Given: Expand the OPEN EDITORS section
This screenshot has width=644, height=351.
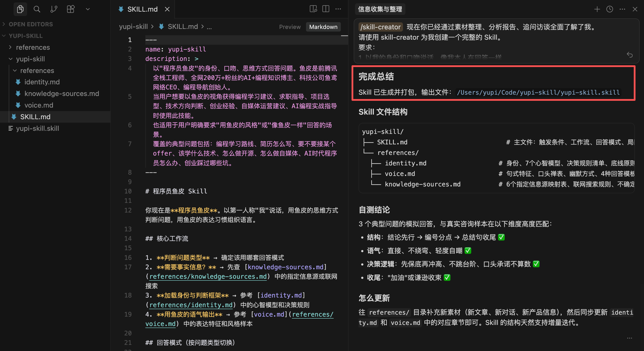Looking at the screenshot, I should (31, 24).
